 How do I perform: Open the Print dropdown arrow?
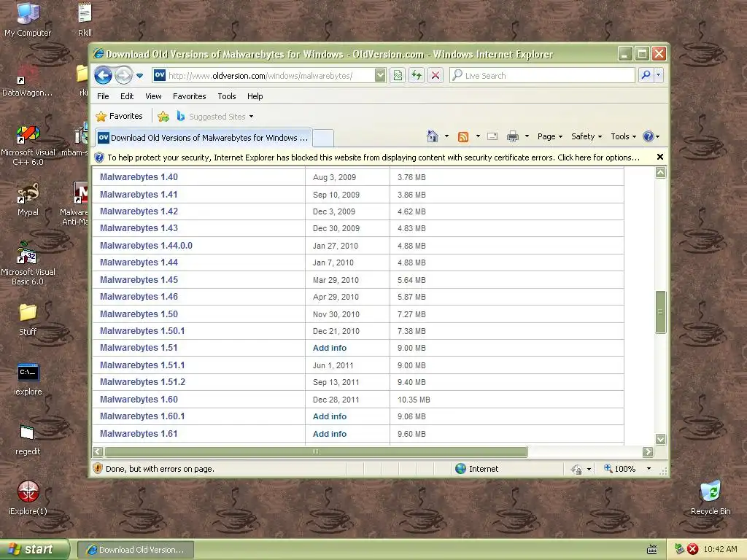click(x=527, y=136)
